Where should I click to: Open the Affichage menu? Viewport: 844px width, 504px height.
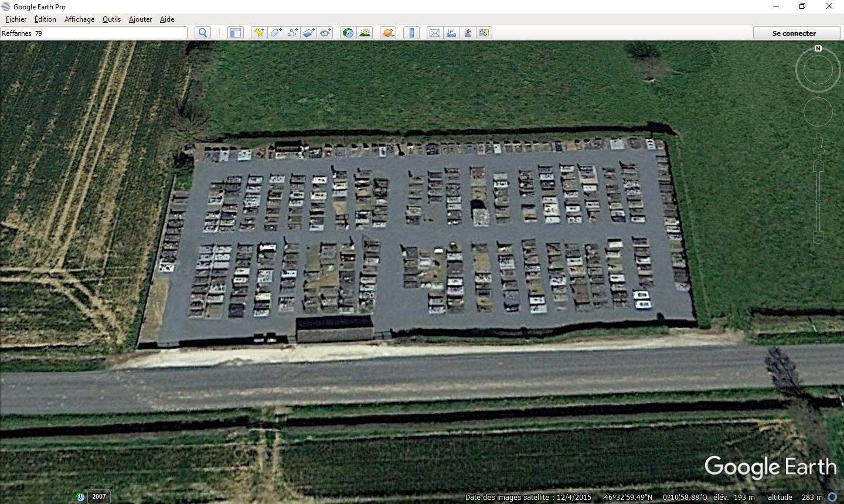point(79,19)
